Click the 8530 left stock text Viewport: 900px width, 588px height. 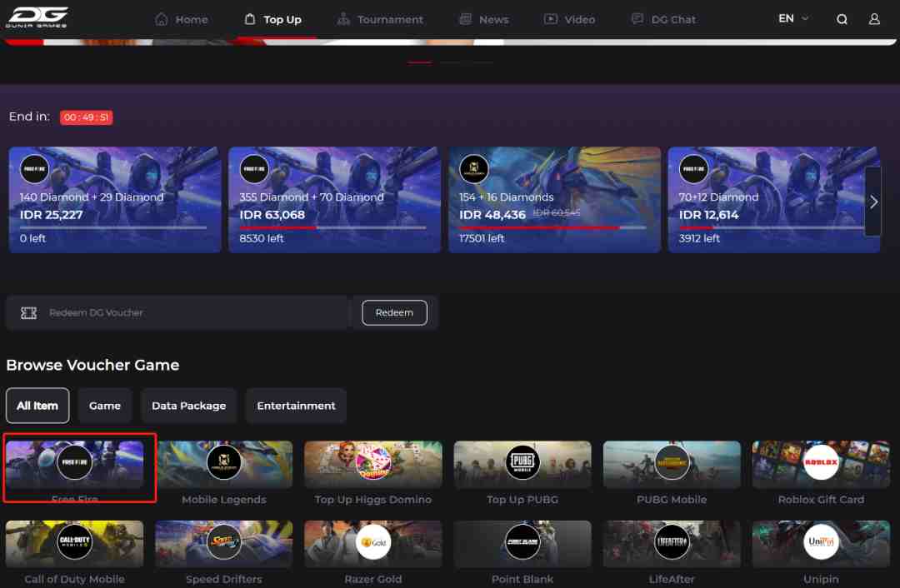point(261,238)
